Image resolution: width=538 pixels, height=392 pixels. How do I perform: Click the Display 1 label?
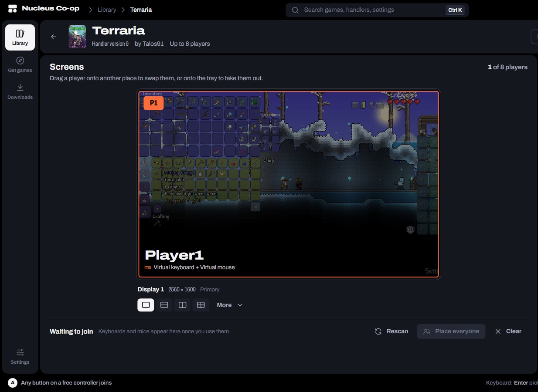click(150, 289)
